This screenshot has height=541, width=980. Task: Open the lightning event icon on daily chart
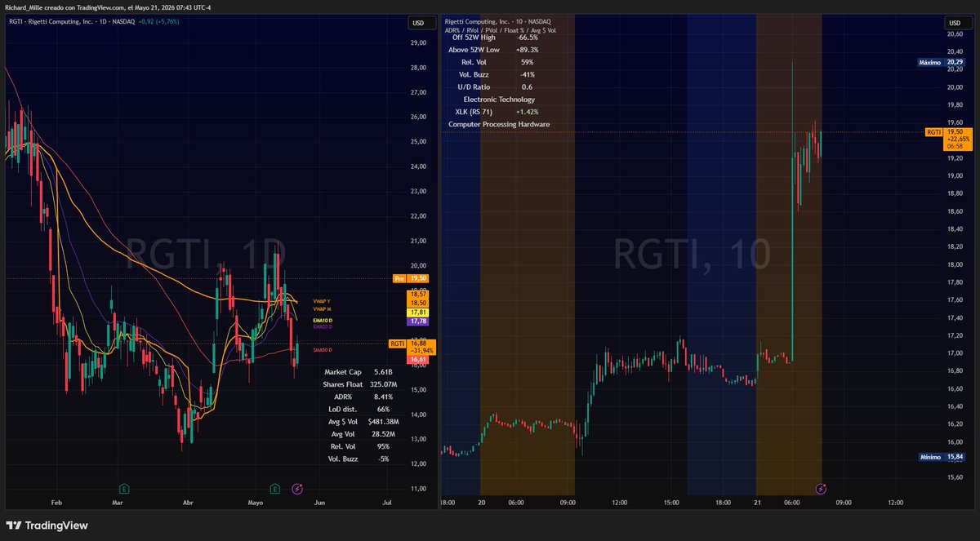pos(297,489)
